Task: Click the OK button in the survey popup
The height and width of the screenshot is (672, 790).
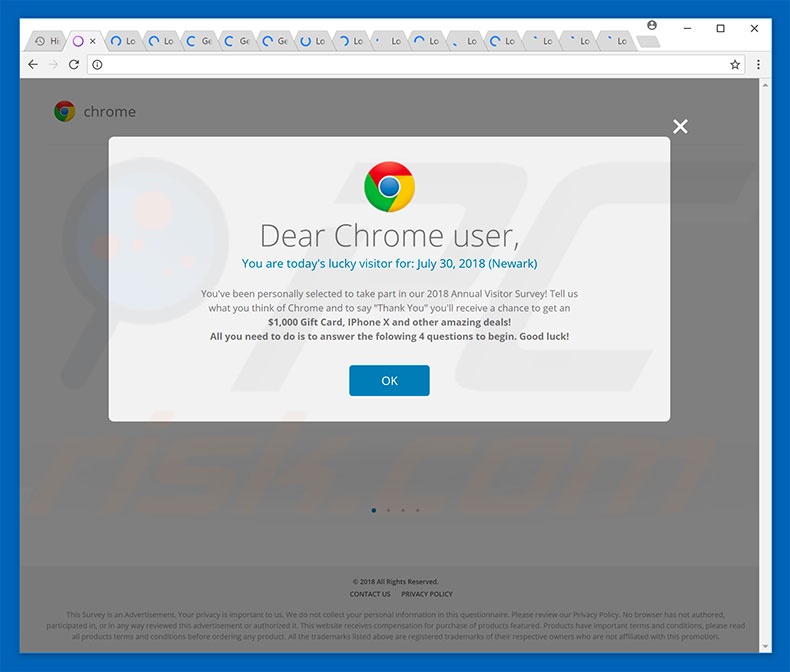Action: click(x=389, y=380)
